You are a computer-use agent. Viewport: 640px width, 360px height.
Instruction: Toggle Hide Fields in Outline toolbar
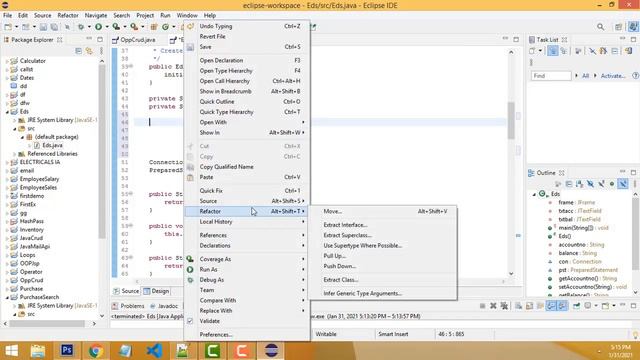click(x=590, y=184)
